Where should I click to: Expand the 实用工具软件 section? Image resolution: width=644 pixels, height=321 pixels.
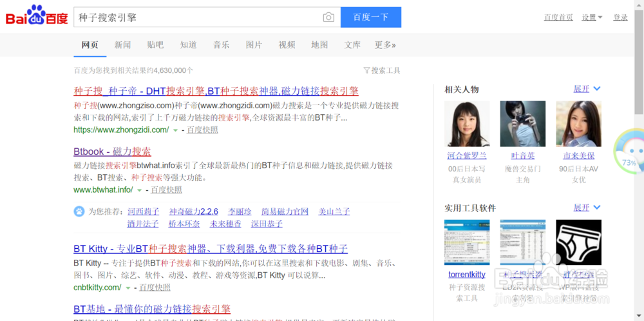(587, 207)
